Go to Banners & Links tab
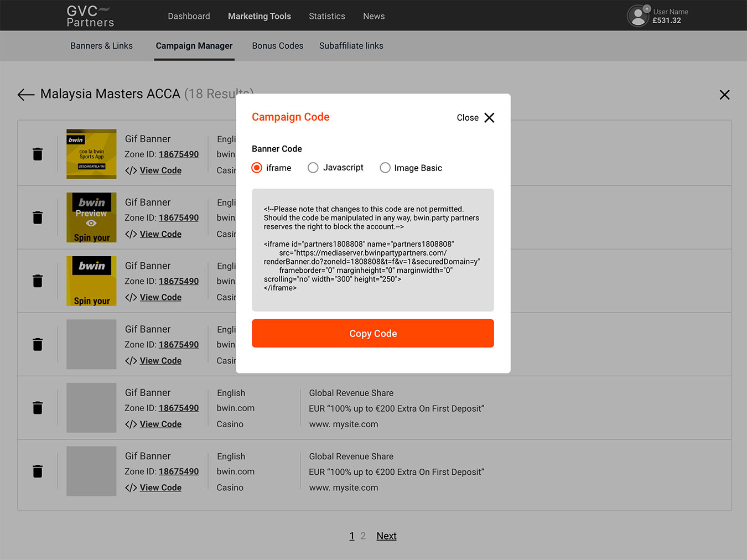 101,46
